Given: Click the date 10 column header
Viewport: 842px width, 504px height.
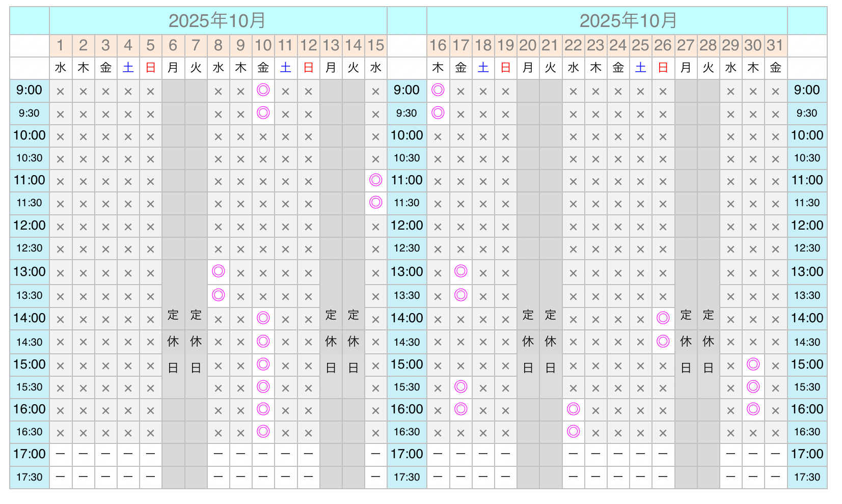Looking at the screenshot, I should click(x=263, y=45).
